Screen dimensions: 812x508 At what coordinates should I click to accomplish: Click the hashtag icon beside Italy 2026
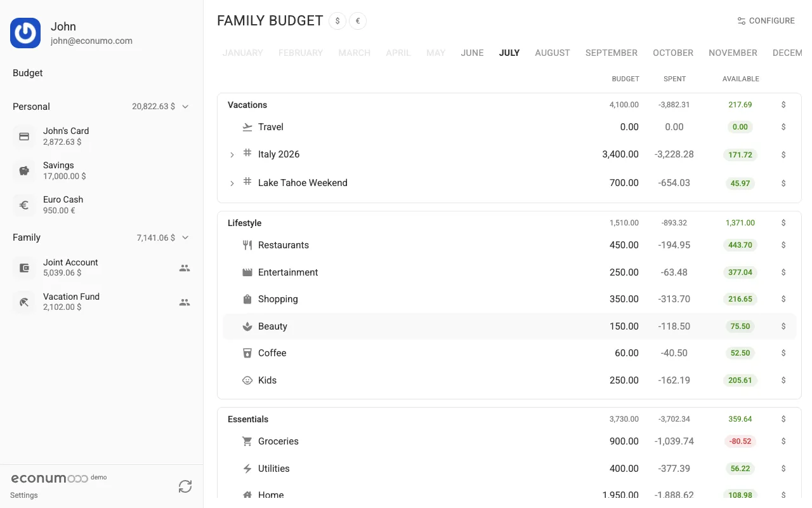tap(247, 154)
